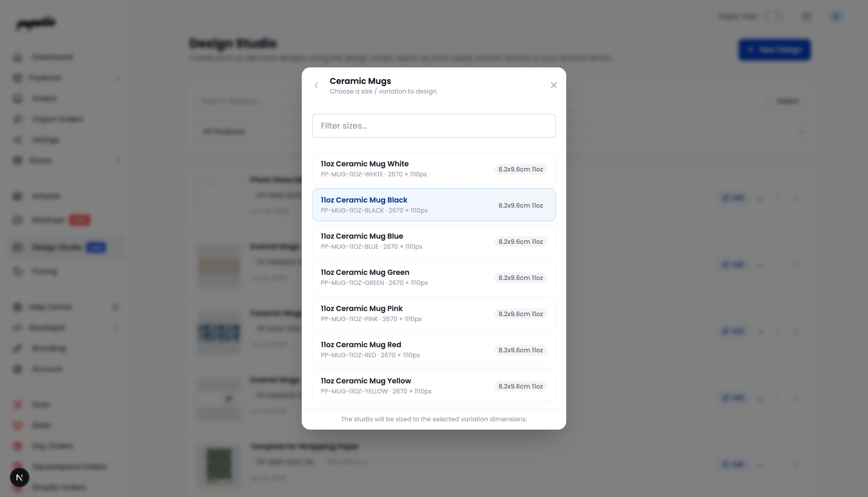Click the Filter sizes input field
Image resolution: width=868 pixels, height=497 pixels.
434,126
